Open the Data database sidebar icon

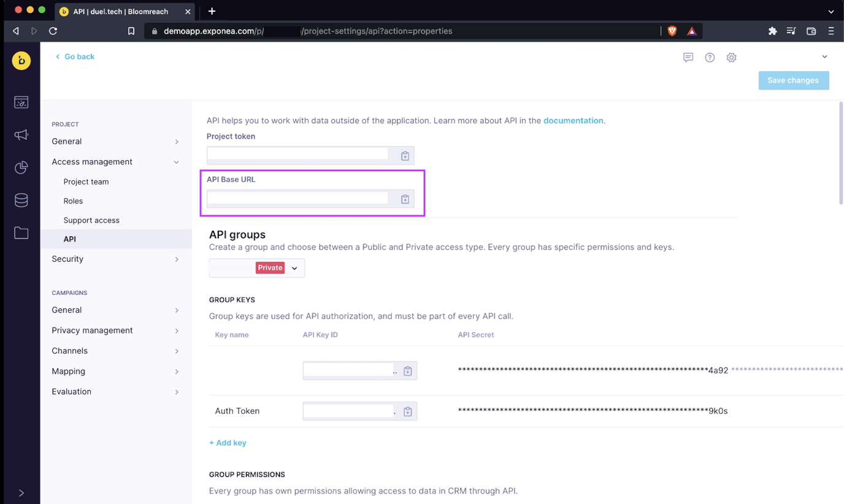21,200
